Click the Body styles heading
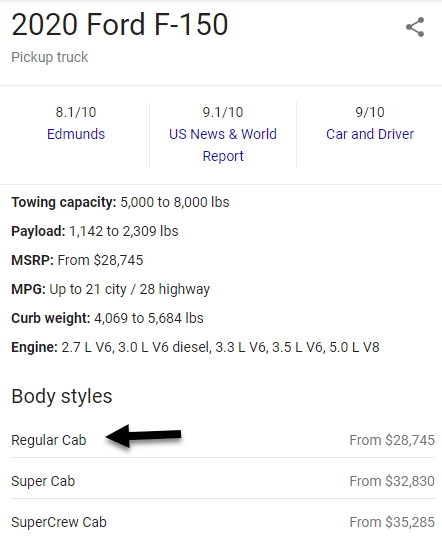442x542 pixels. pos(62,396)
